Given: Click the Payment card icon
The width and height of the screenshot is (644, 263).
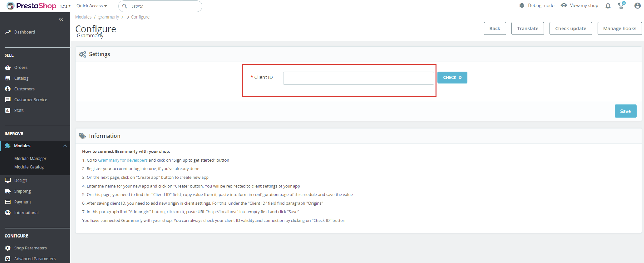Looking at the screenshot, I should 8,202.
